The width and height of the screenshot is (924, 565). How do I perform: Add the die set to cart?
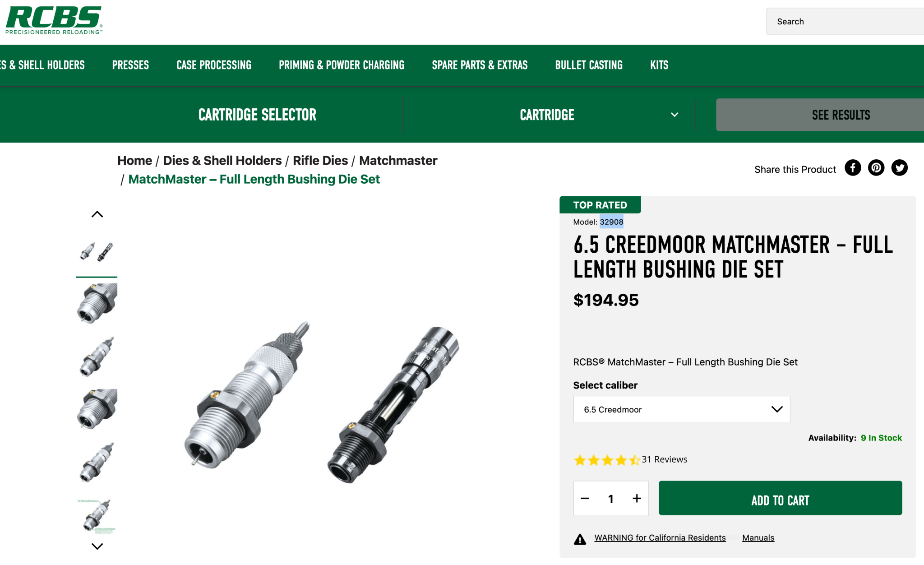coord(780,498)
